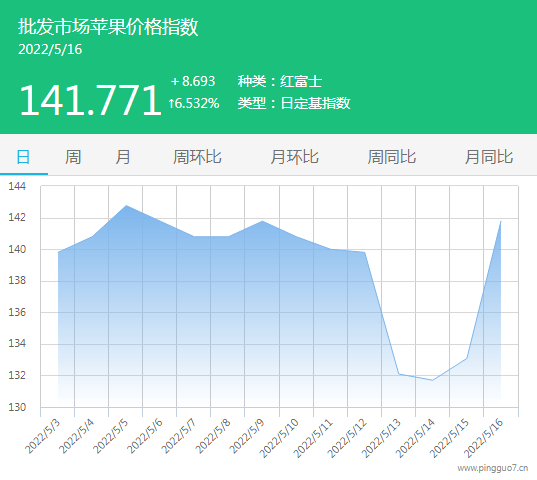Click the 2022/5/16 final data point
Screen dimensions: 537x480
click(501, 221)
